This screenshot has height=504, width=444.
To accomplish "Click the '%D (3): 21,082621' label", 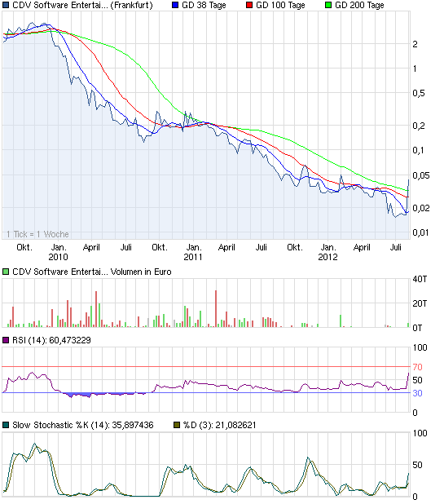I will coord(220,425).
